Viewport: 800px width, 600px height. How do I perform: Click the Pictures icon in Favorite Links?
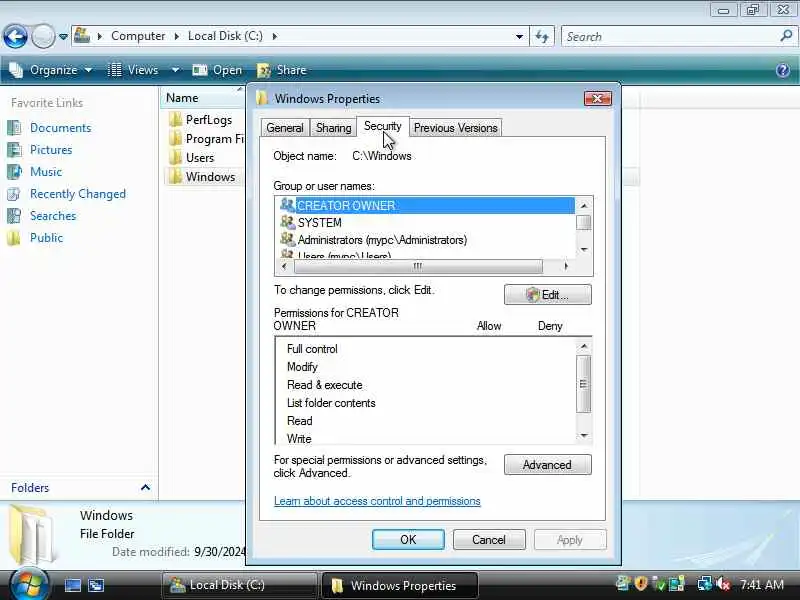[14, 150]
